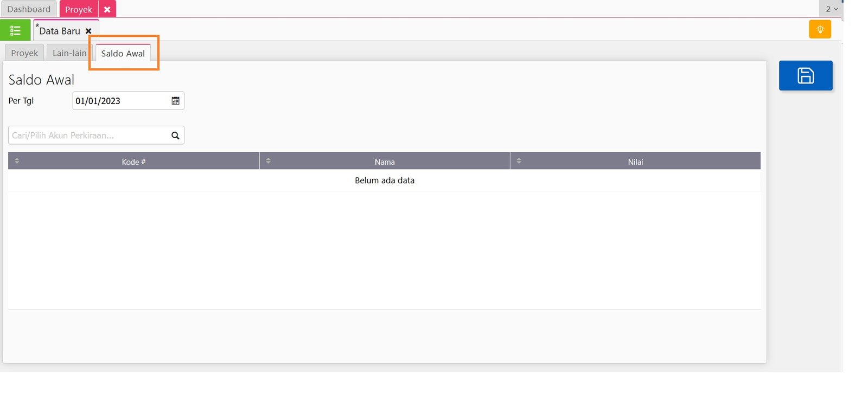
Task: Click the Data Baru document tab
Action: pos(60,31)
